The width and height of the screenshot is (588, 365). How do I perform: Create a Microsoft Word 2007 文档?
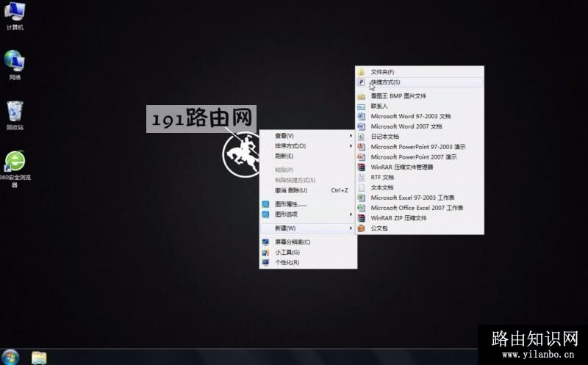point(419,126)
